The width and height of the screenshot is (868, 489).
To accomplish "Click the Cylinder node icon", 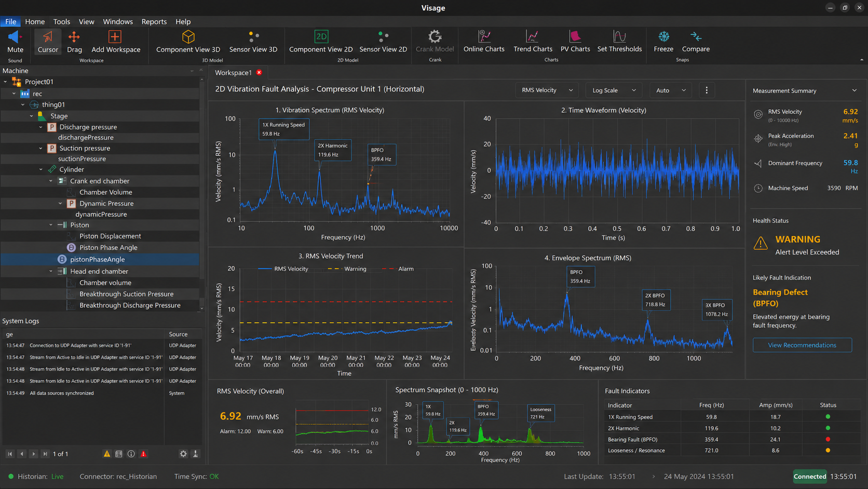I will coord(52,169).
